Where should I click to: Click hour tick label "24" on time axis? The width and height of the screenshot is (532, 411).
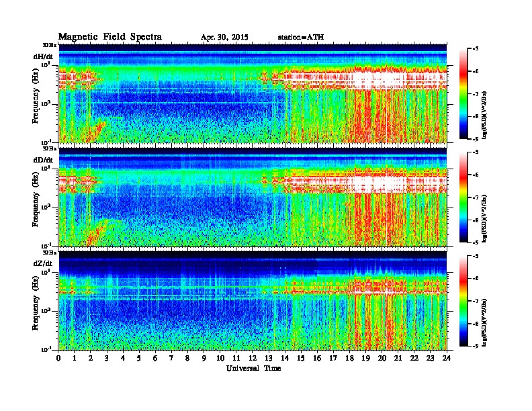tap(447, 358)
